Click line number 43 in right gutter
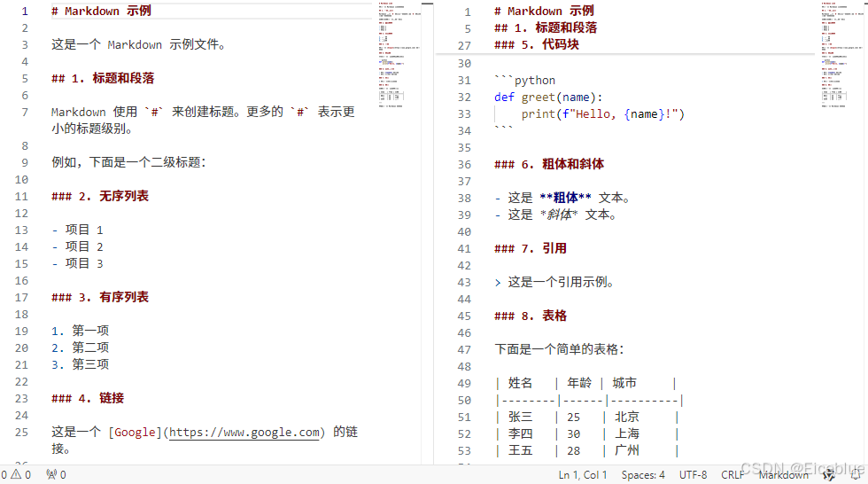Screen dimensions: 868x484 (x=464, y=283)
